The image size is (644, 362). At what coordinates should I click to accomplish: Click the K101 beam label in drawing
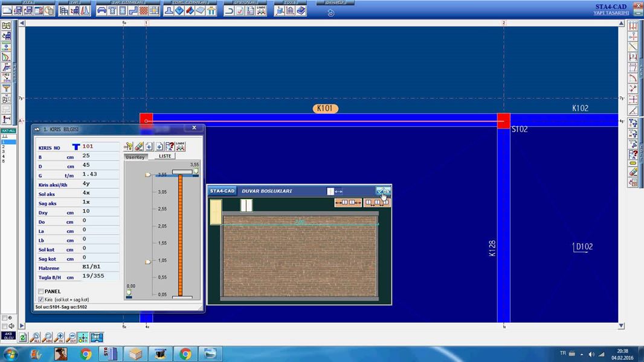[x=325, y=108]
